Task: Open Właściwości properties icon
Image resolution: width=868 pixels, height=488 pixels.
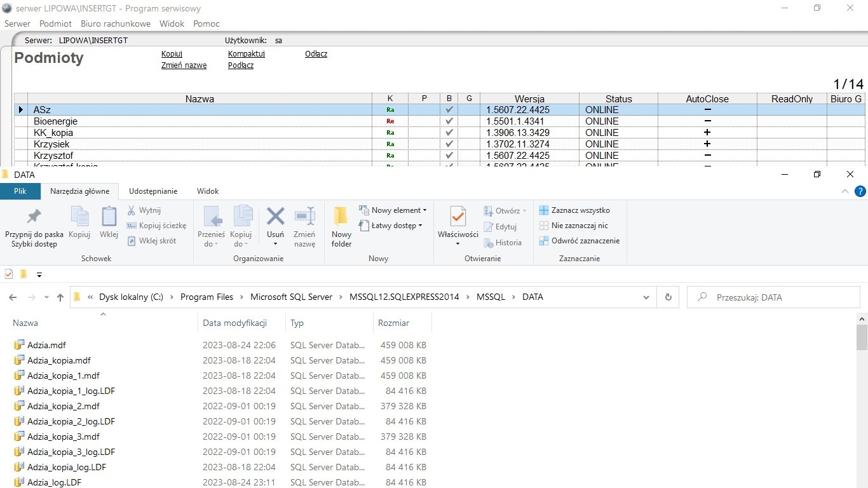Action: (458, 217)
